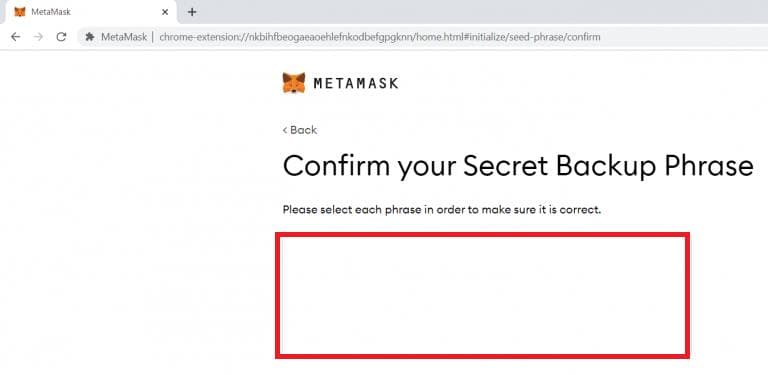Go back via the Back link
Screen dimensions: 768x375
coord(300,130)
